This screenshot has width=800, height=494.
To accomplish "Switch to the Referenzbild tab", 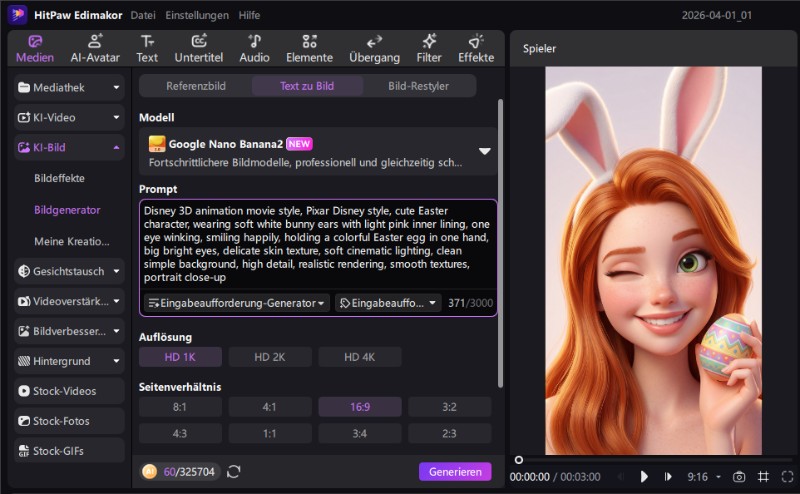I will 195,86.
